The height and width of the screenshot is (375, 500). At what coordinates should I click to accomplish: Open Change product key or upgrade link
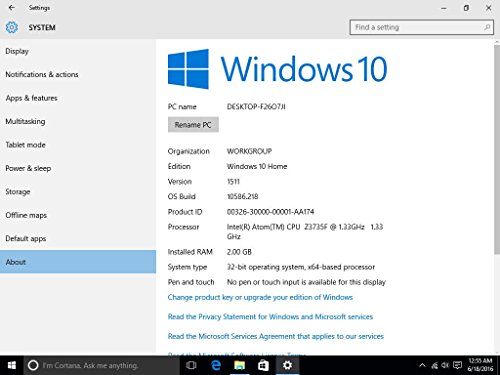click(x=260, y=297)
